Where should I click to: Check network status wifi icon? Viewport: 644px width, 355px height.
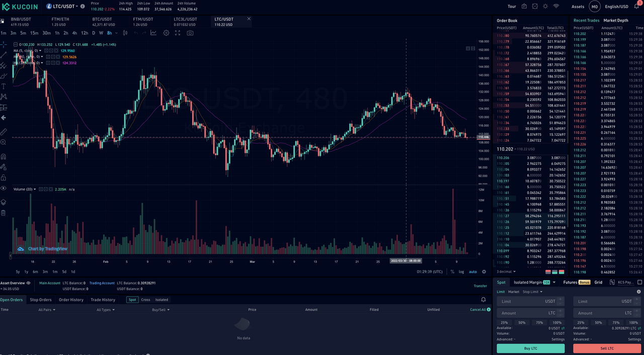556,7
